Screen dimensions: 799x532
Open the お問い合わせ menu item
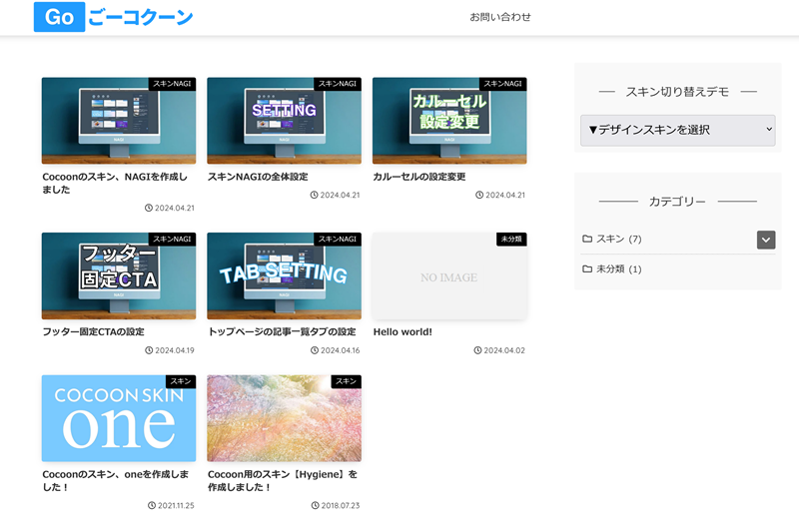point(500,17)
